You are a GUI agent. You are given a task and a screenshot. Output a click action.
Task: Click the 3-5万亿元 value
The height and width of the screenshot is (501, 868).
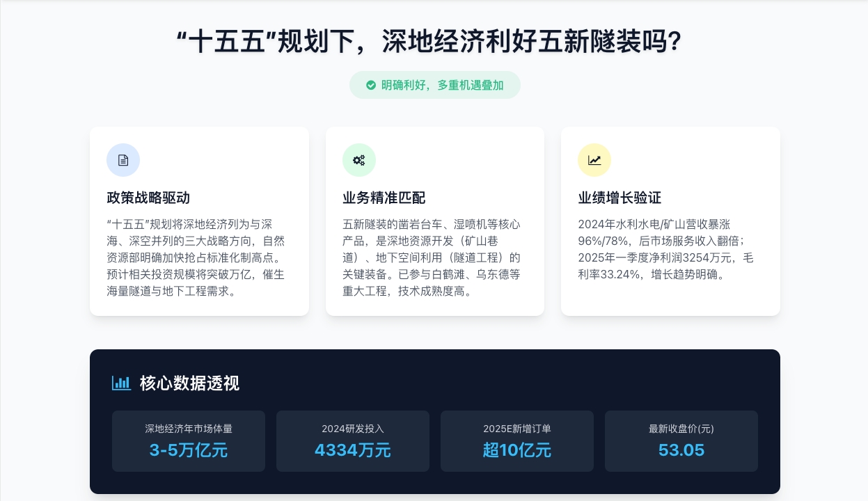tap(189, 450)
